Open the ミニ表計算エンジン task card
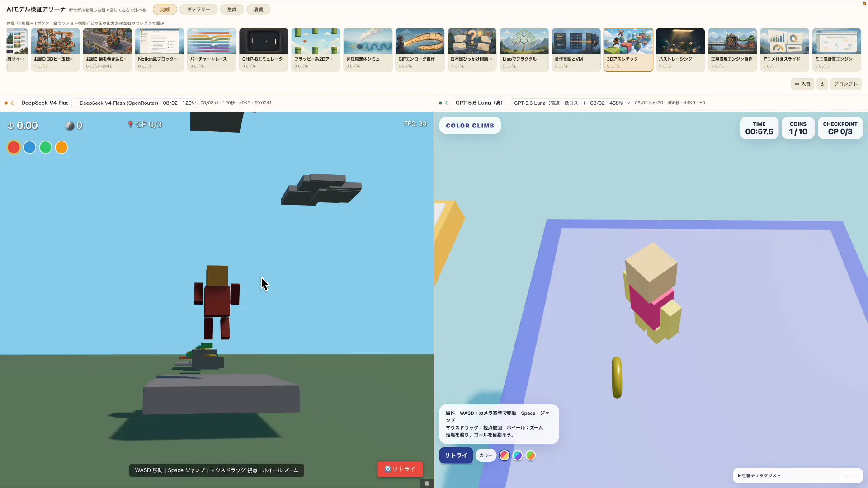The width and height of the screenshot is (868, 488). point(837,50)
